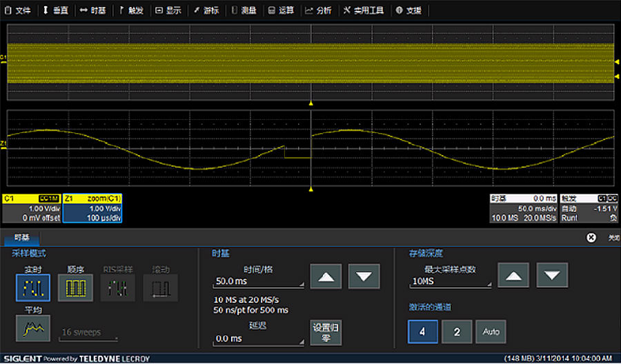Close the 时基 timebase settings panel
The height and width of the screenshot is (364, 621).
point(591,237)
